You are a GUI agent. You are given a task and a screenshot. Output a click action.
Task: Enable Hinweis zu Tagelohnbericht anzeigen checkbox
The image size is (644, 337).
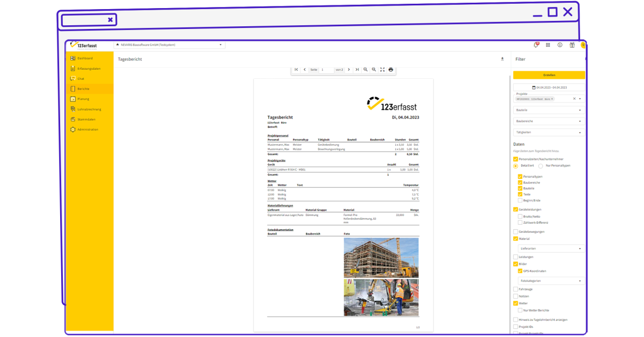pyautogui.click(x=516, y=320)
